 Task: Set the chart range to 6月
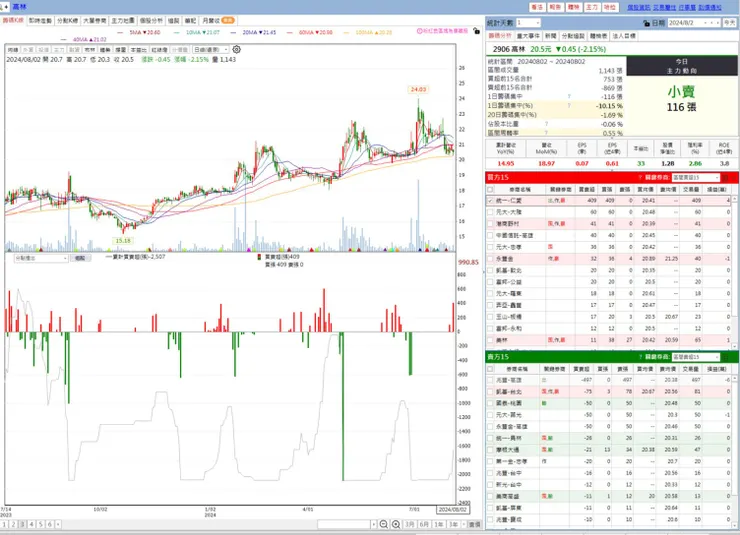(424, 524)
